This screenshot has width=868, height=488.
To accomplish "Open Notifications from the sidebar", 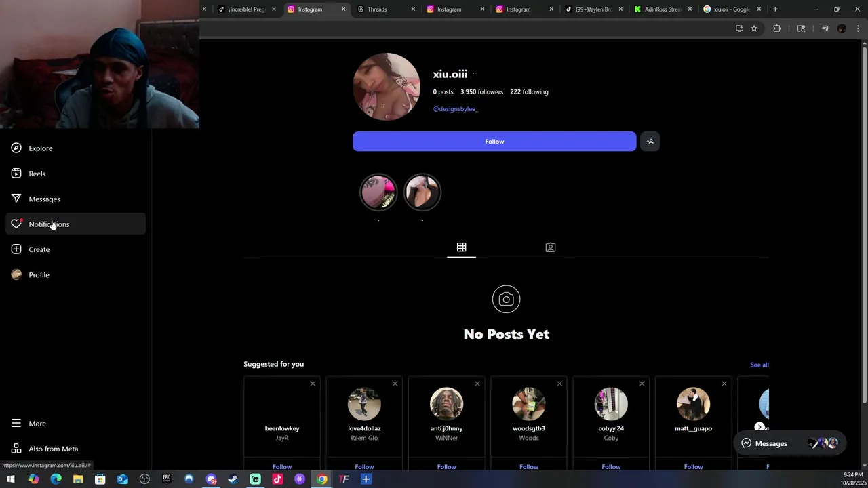I will pos(75,224).
